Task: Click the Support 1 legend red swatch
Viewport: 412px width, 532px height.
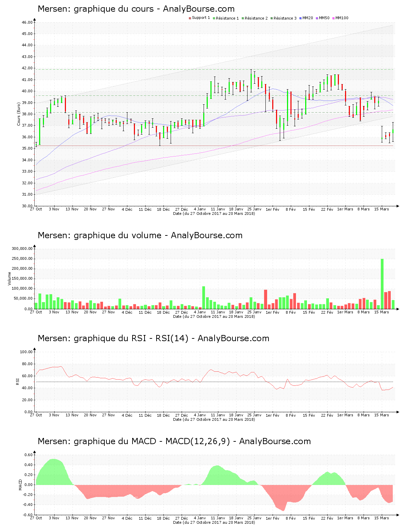Action: 190,18
